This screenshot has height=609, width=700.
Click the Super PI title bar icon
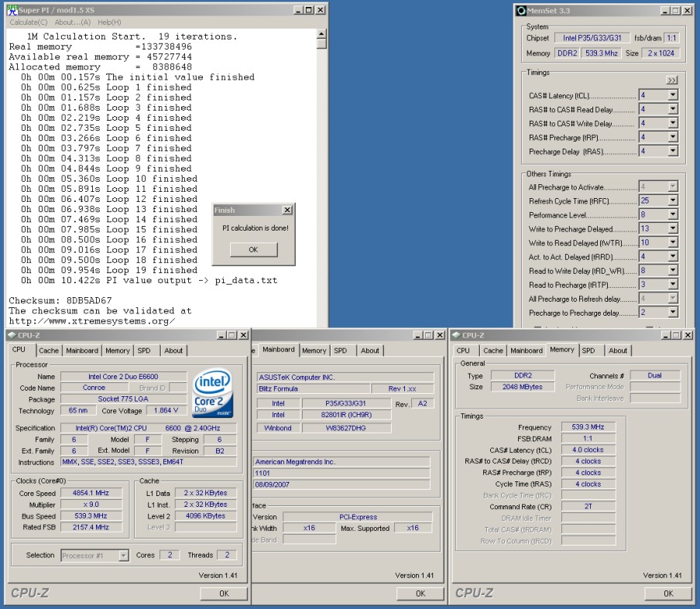12,10
